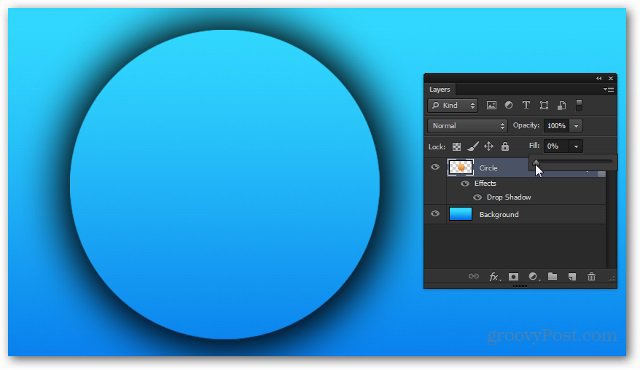Add layer style fx button

(x=494, y=277)
